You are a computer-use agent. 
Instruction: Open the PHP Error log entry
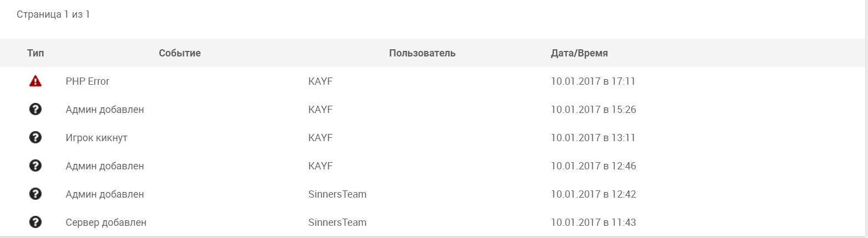[x=88, y=81]
